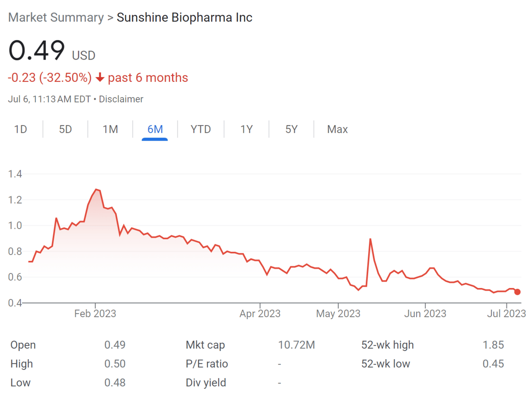Show the 5Y price history

[291, 130]
